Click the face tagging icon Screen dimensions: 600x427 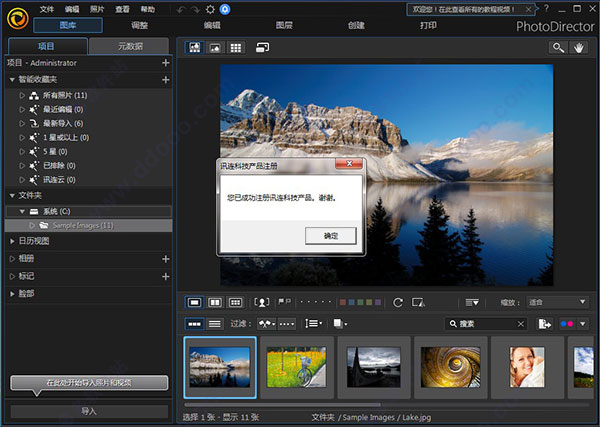[262, 302]
